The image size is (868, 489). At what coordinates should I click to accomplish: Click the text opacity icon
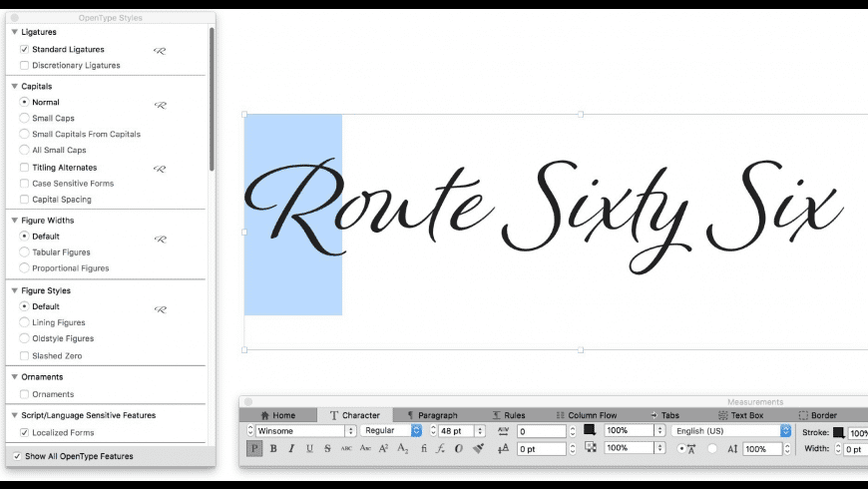pos(591,447)
